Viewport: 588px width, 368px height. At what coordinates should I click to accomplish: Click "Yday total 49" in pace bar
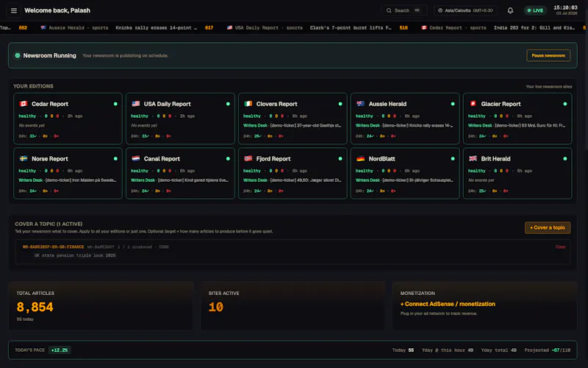499,350
